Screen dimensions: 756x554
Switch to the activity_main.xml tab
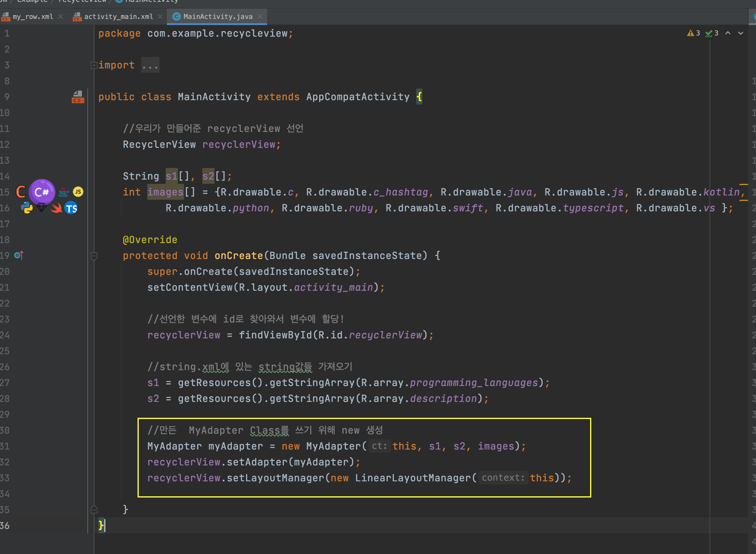click(x=118, y=16)
